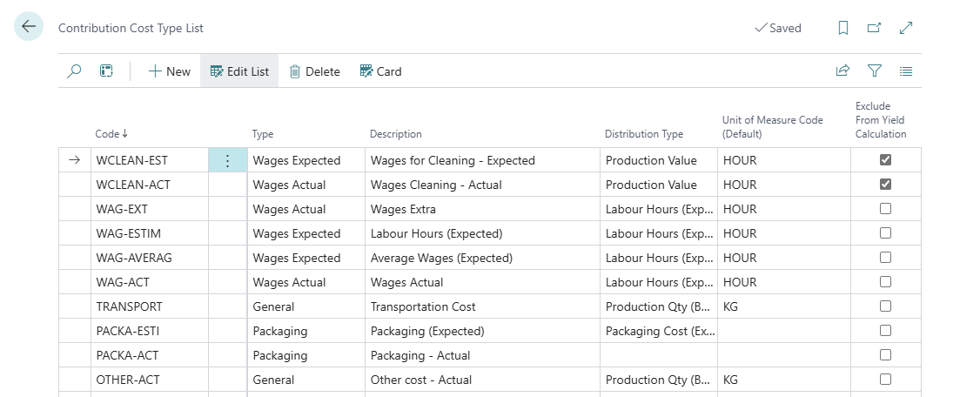Image resolution: width=980 pixels, height=397 pixels.
Task: Open row options menu for WCLEAN-EST
Action: [x=227, y=161]
